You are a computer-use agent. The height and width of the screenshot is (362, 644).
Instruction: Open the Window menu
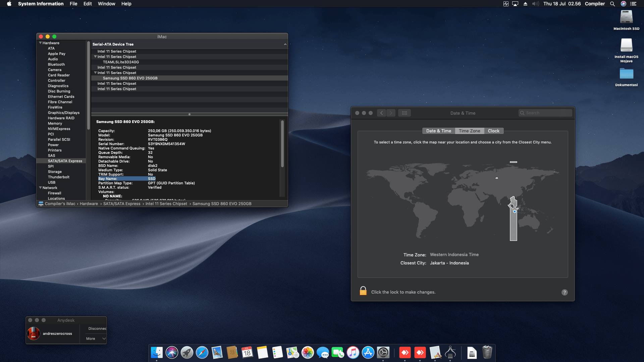tap(106, 4)
